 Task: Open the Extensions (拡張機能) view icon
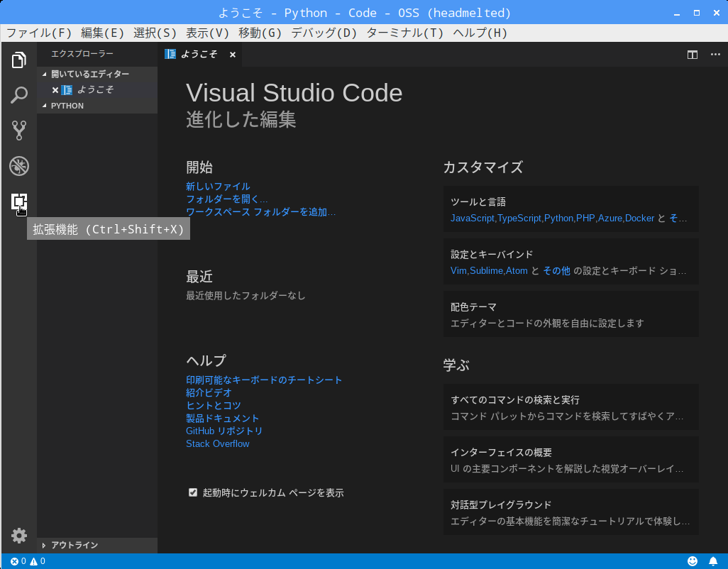[18, 201]
